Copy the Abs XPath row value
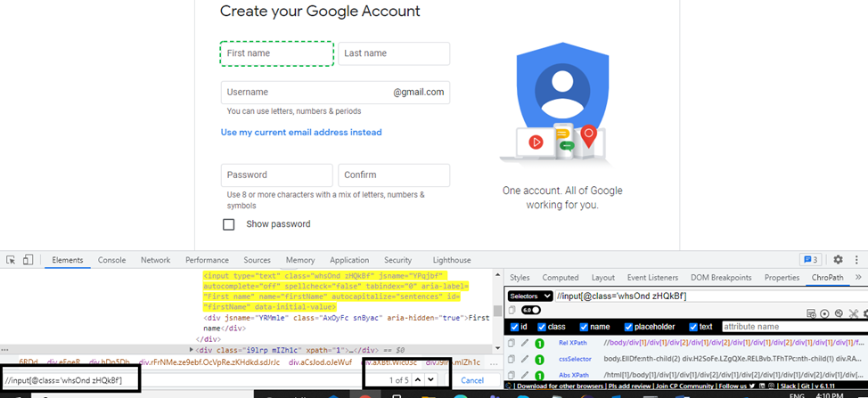Image resolution: width=868 pixels, height=398 pixels. (512, 374)
